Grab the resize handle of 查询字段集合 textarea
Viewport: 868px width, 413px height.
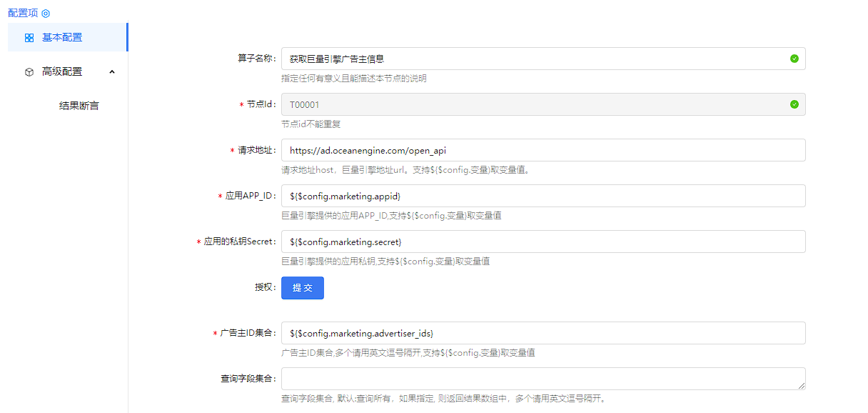coord(802,386)
